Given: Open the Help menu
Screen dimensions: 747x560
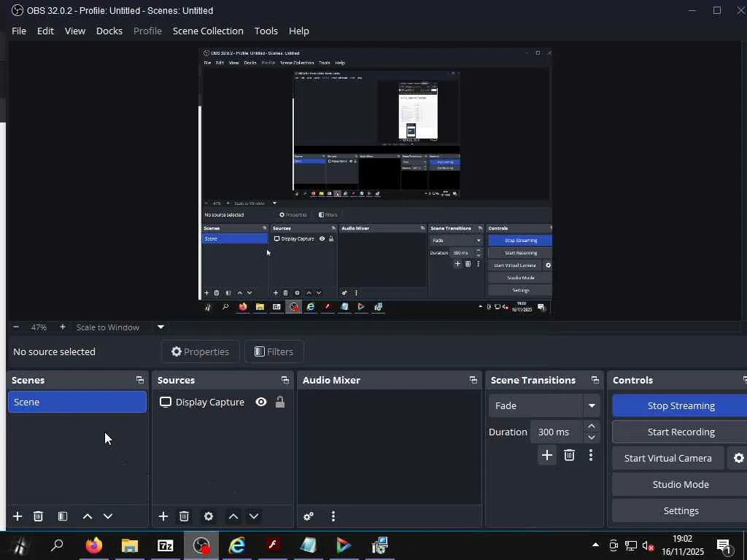Looking at the screenshot, I should pos(298,31).
